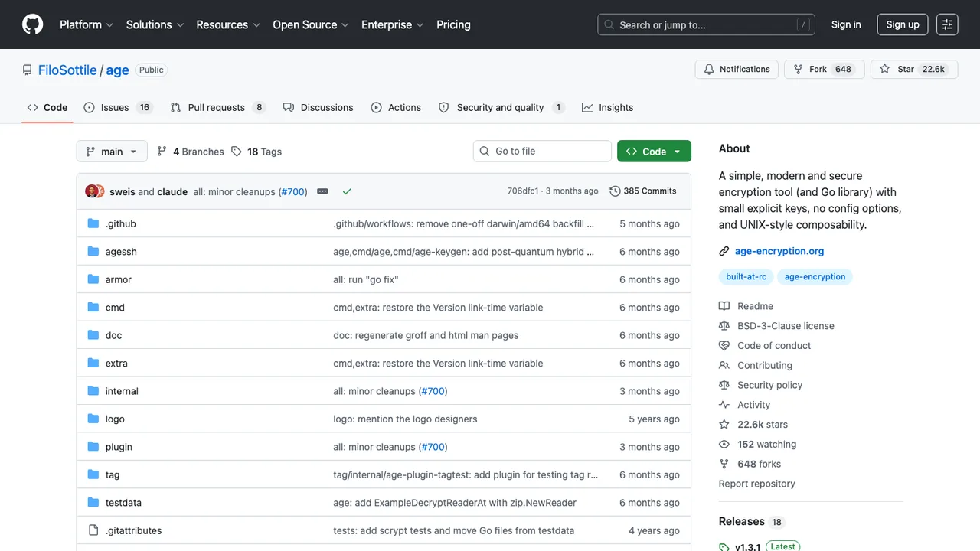Click the built-at-rc topic tag
Image resolution: width=980 pixels, height=551 pixels.
[x=746, y=277]
